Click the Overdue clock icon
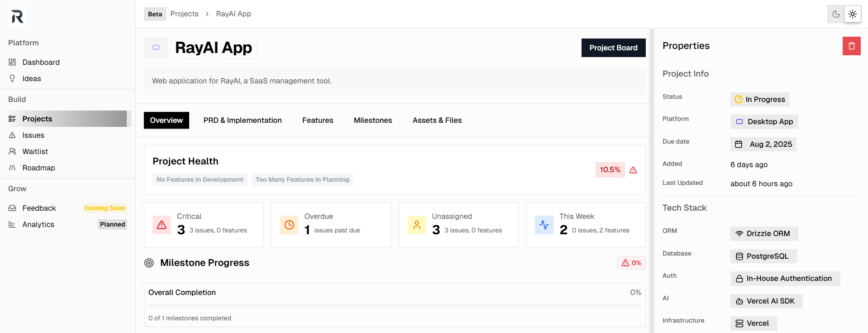 (x=289, y=225)
